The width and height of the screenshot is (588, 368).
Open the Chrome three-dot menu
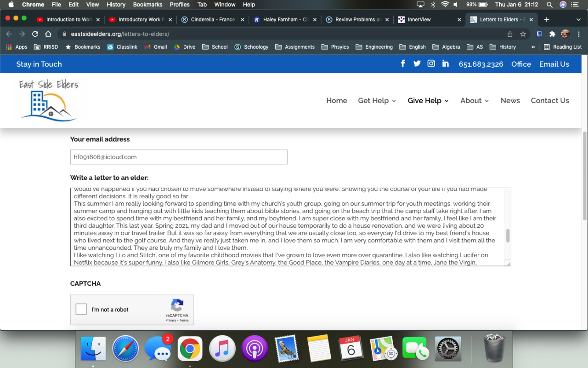coord(579,34)
